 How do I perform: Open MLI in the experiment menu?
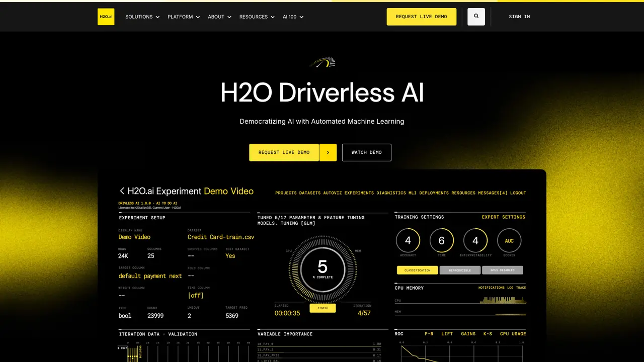413,193
